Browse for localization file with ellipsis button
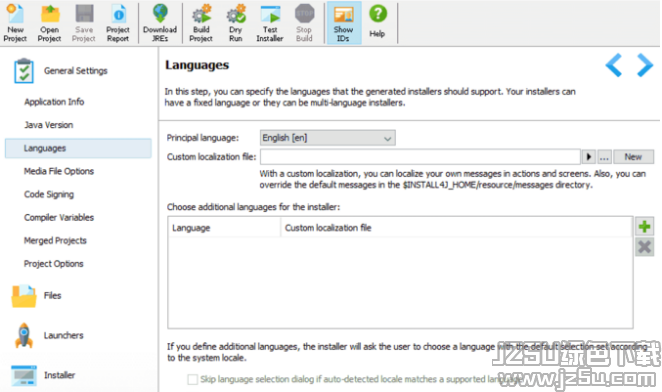Screen dimensions: 662x392 pyautogui.click(x=604, y=157)
